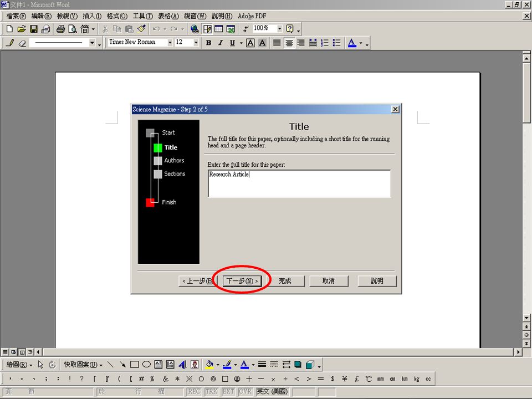Save the document with the floppy icon
The width and height of the screenshot is (532, 399).
(x=34, y=29)
